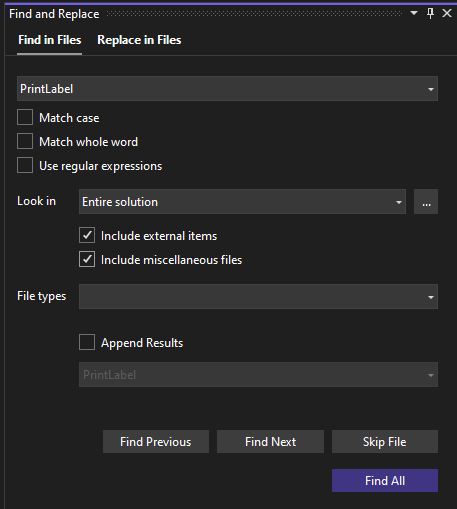Switch to Replace in Files tab
The width and height of the screenshot is (457, 509).
point(139,40)
